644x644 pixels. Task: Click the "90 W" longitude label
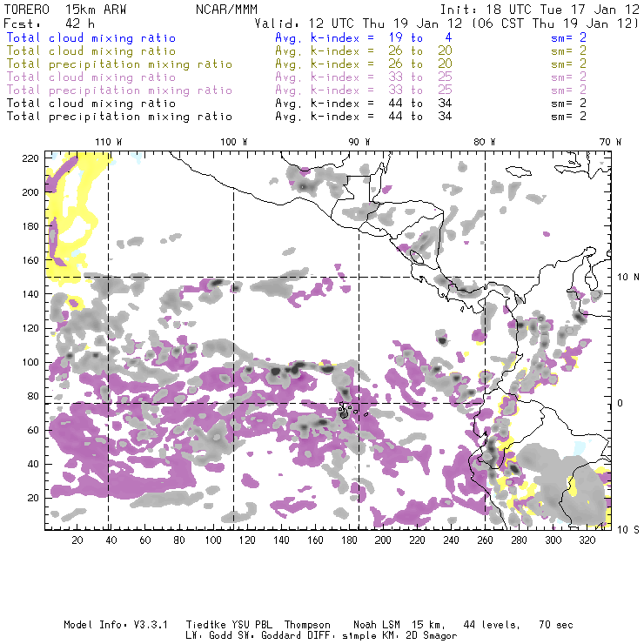tap(359, 142)
